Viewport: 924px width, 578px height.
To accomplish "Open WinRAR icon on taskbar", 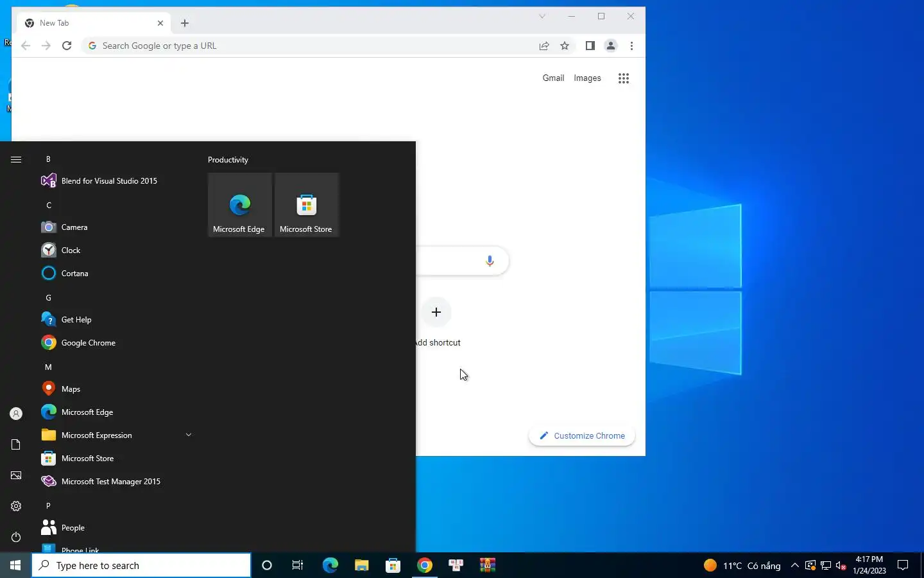I will 488,565.
